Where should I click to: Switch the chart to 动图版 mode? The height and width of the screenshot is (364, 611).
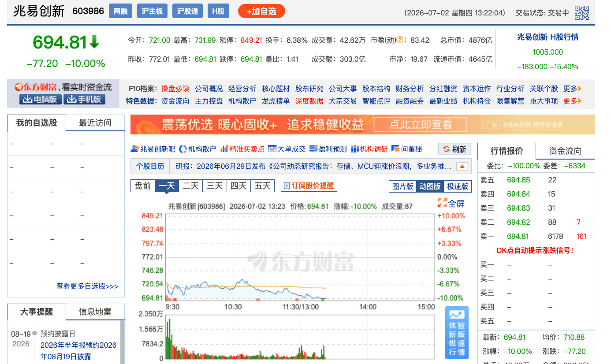coord(430,186)
